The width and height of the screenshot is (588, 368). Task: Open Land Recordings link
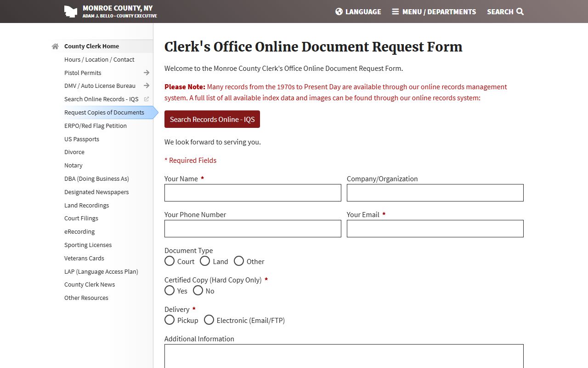coord(87,205)
